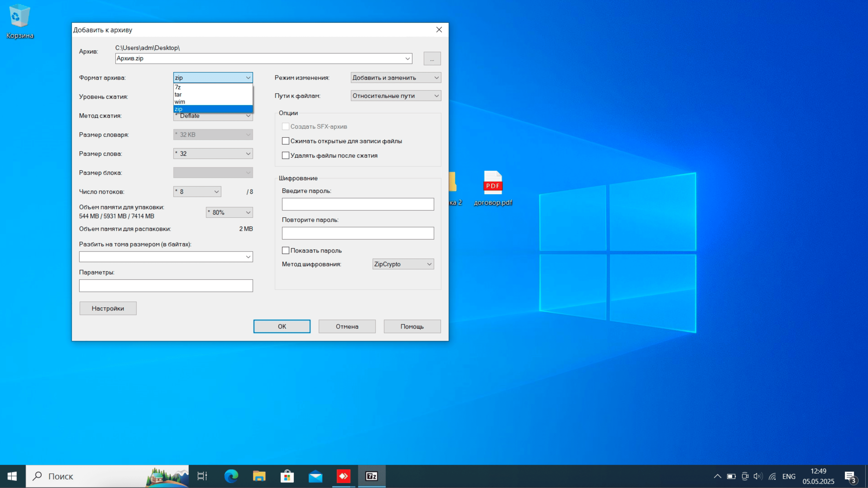This screenshot has width=868, height=488.
Task: Click the Настройки button
Action: pos(108,308)
